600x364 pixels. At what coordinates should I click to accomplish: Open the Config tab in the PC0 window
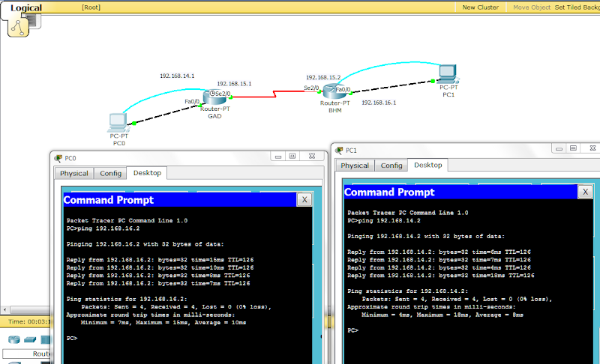click(x=110, y=174)
